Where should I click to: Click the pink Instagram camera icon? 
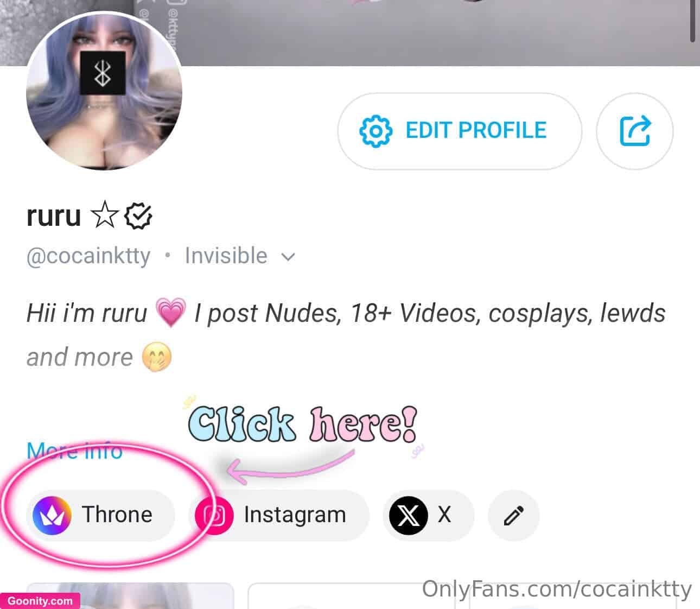(x=214, y=515)
